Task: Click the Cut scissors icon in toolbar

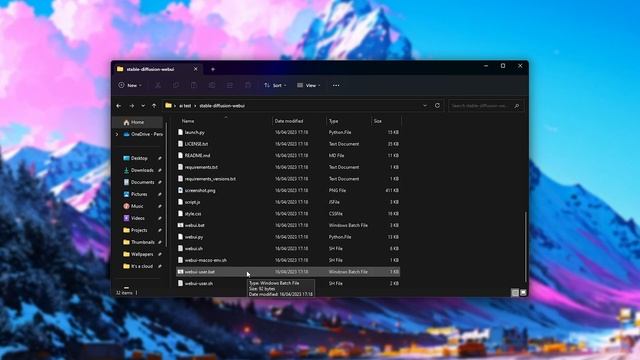Action: (158, 85)
